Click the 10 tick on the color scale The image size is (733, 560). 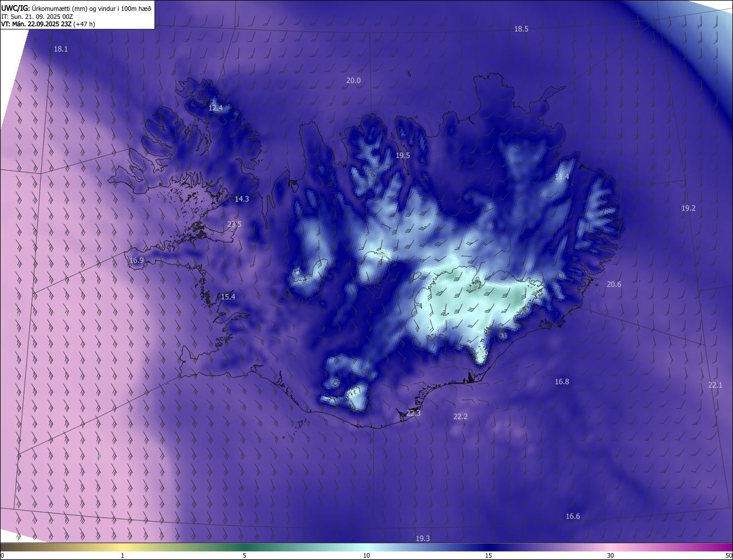click(366, 555)
